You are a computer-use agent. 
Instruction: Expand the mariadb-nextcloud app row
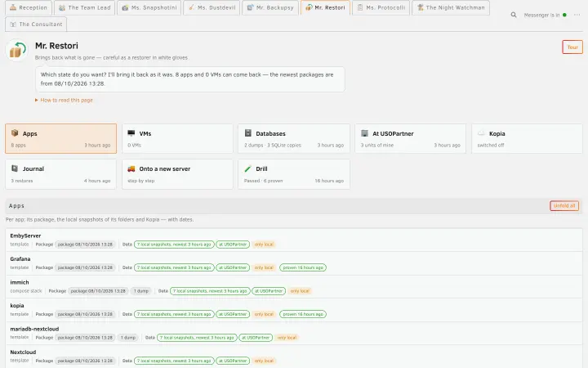[x=294, y=333]
